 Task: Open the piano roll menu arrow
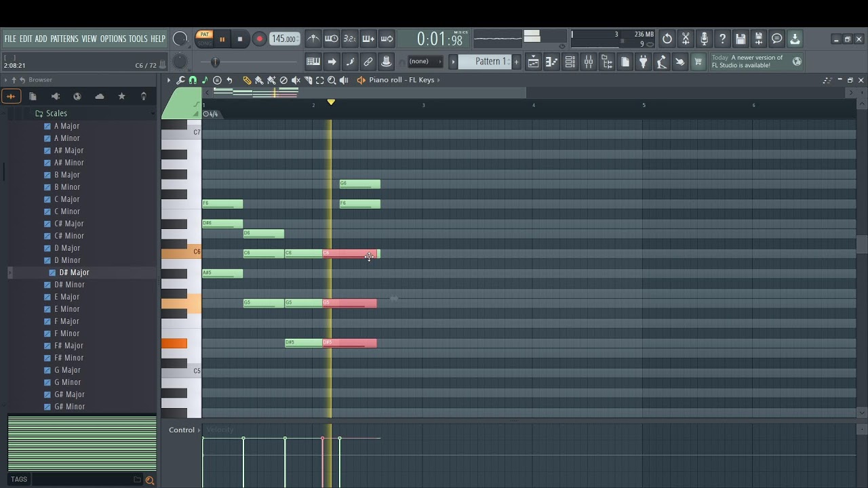point(169,80)
